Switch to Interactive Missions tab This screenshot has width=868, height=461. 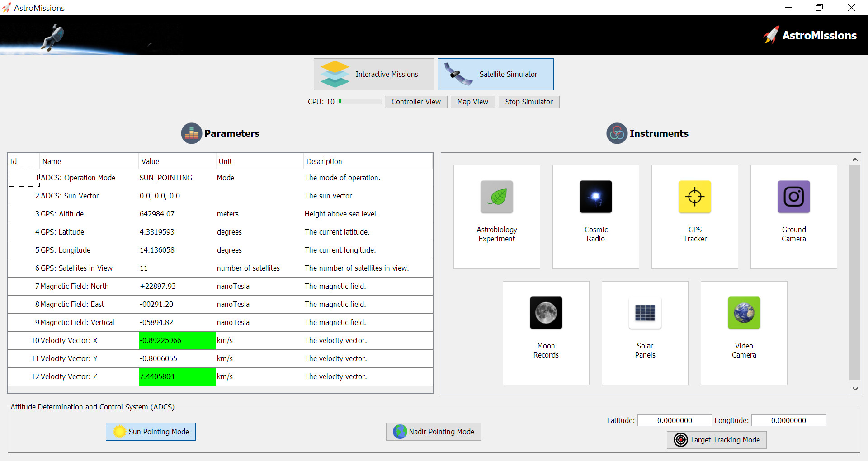tap(374, 74)
